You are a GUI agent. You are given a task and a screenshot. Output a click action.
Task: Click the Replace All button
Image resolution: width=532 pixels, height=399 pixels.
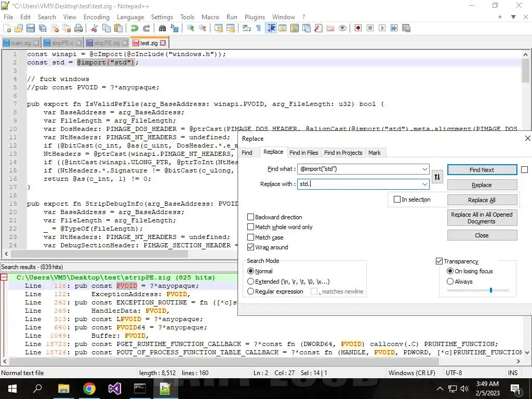482,200
